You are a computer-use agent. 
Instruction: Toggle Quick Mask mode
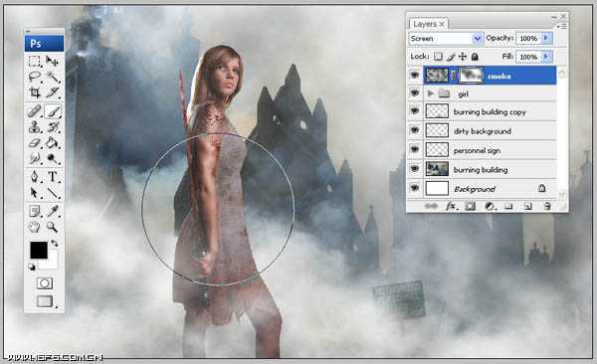click(x=45, y=283)
